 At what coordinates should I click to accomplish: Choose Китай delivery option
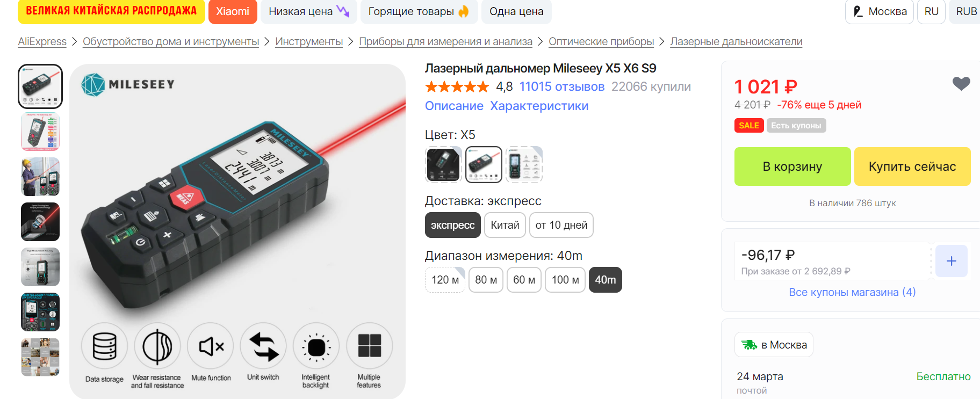(x=505, y=225)
